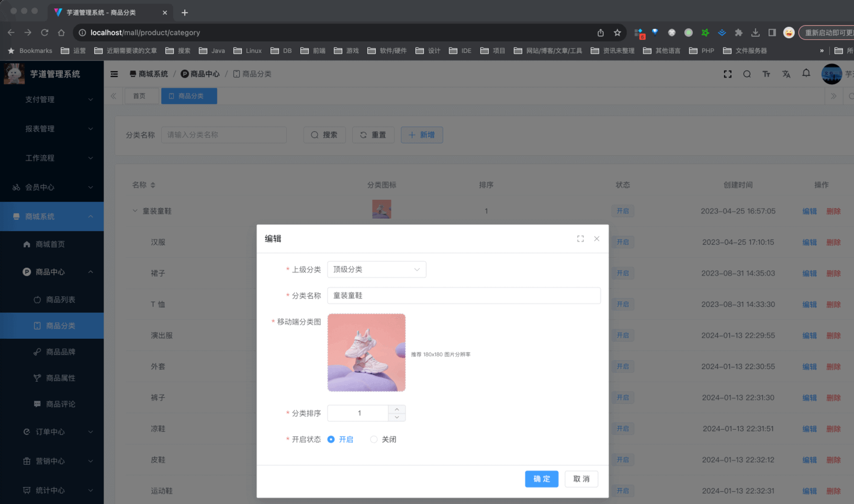Open the global search magnifier icon

[x=747, y=74]
